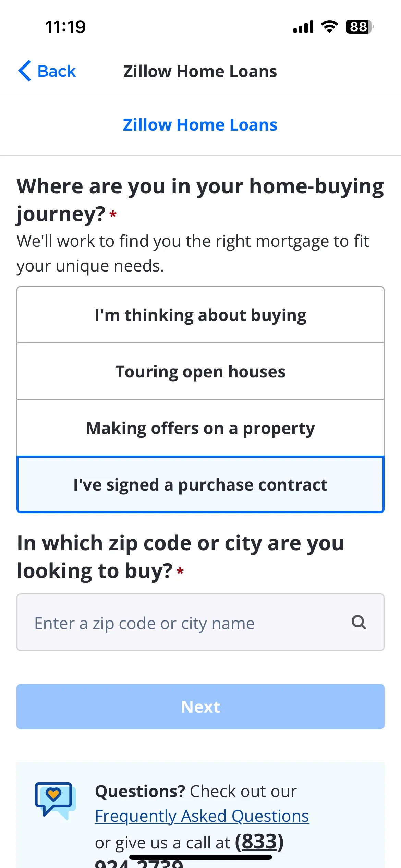The height and width of the screenshot is (868, 401).
Task: Tap the blue Zillow Home Loans heading
Action: click(200, 125)
